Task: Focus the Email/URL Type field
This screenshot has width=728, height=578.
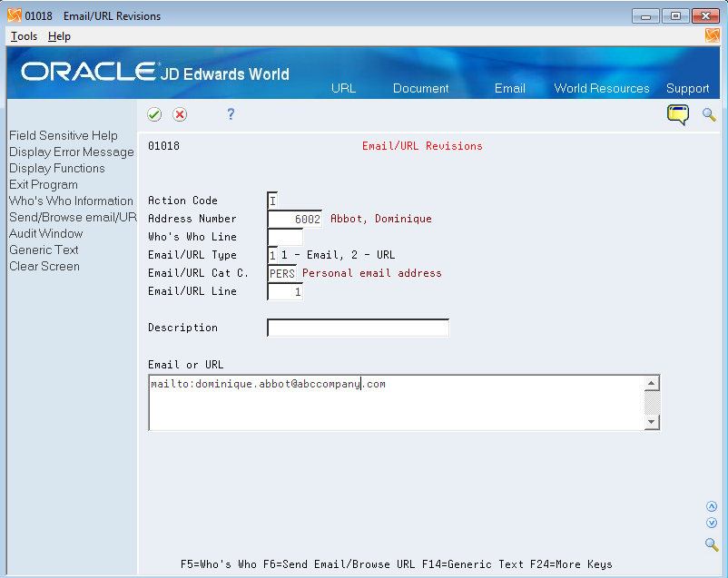Action: pos(272,255)
